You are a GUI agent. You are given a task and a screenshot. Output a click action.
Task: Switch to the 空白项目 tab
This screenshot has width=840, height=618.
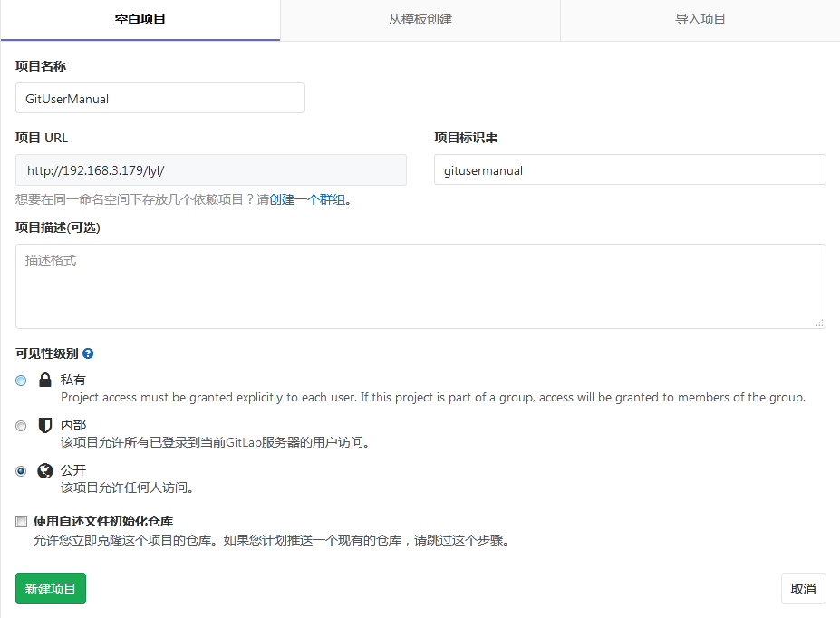(x=140, y=19)
